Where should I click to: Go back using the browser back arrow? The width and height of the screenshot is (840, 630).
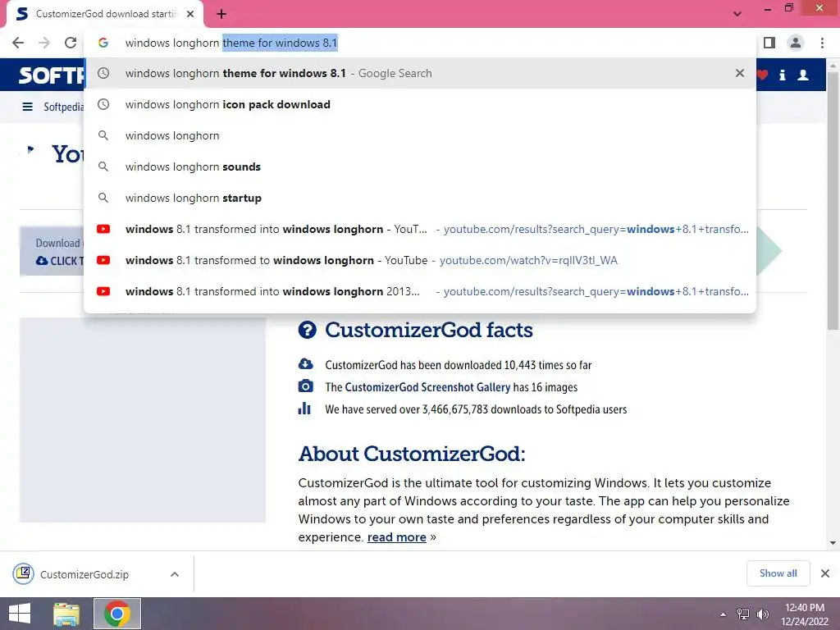[18, 43]
